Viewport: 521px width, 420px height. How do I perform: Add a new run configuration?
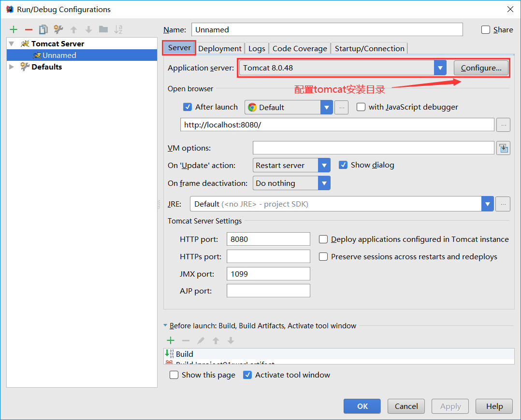14,29
